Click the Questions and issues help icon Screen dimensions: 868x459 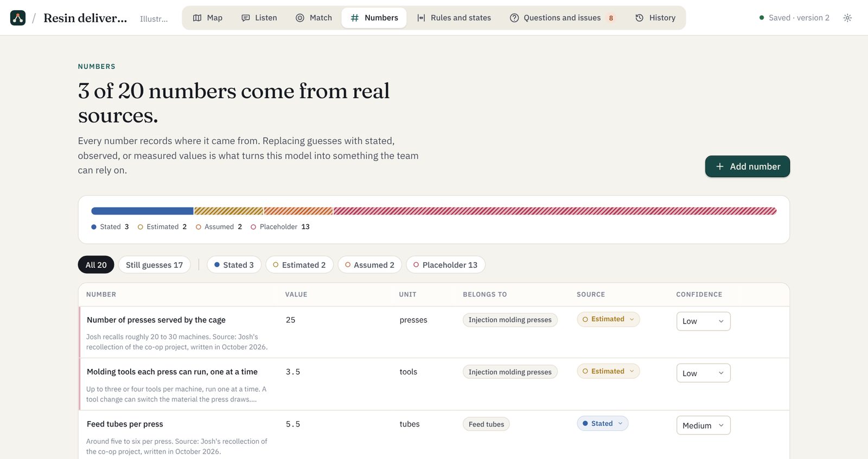tap(514, 18)
